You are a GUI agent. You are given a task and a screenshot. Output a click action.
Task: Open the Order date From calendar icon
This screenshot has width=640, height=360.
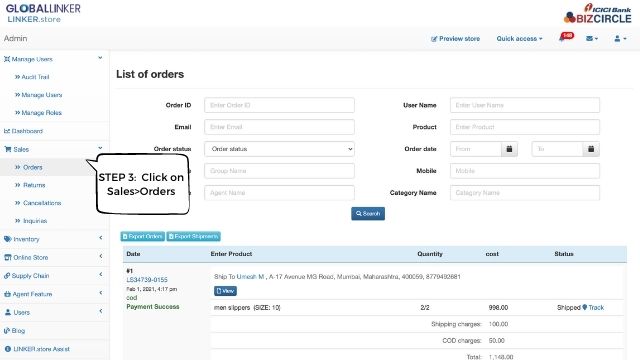[509, 149]
